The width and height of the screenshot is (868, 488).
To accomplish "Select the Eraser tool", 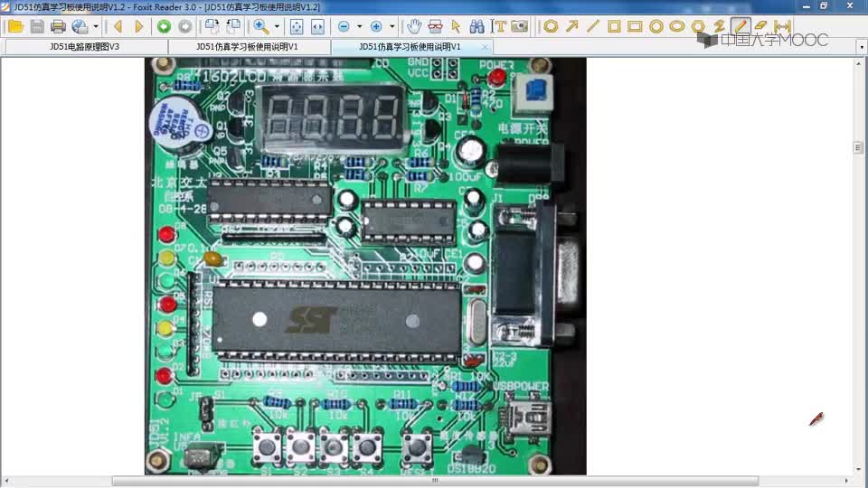I will coord(760,25).
